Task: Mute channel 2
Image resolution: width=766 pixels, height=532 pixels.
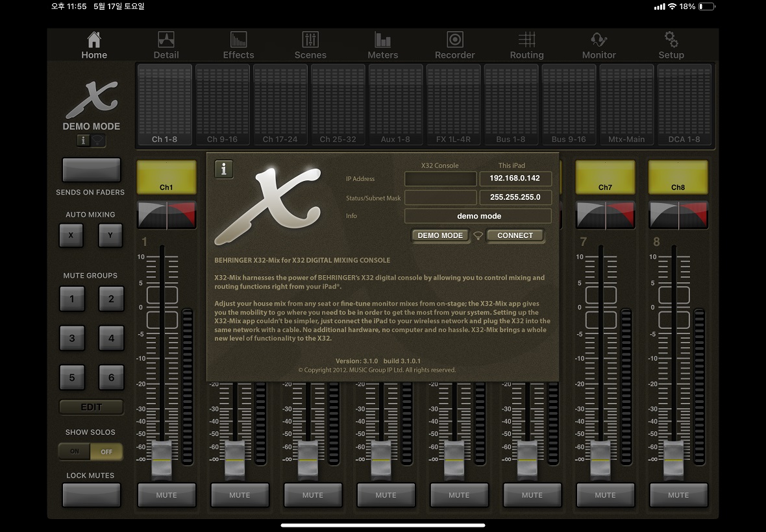Action: point(240,495)
